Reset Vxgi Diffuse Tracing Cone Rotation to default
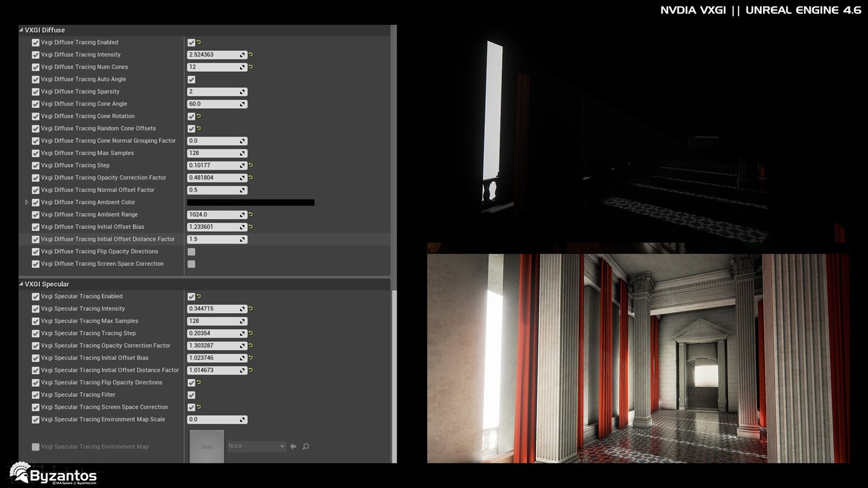The height and width of the screenshot is (488, 868). [199, 116]
